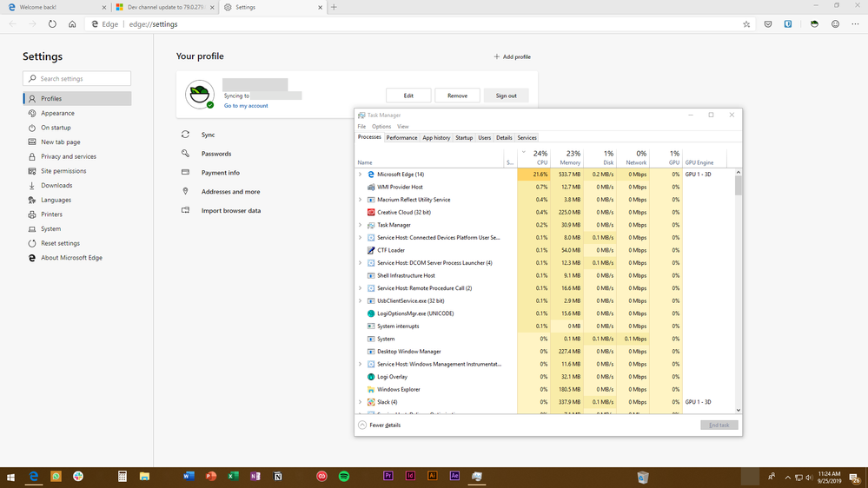Sort processes by Memory column
868x488 pixels.
[x=567, y=157]
